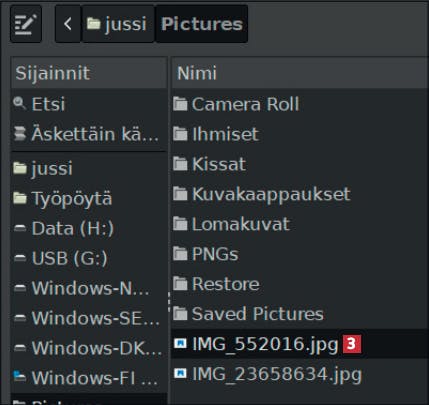Open the Äskettäin käytetyt recent files entry
This screenshot has height=405, width=429.
pos(89,134)
